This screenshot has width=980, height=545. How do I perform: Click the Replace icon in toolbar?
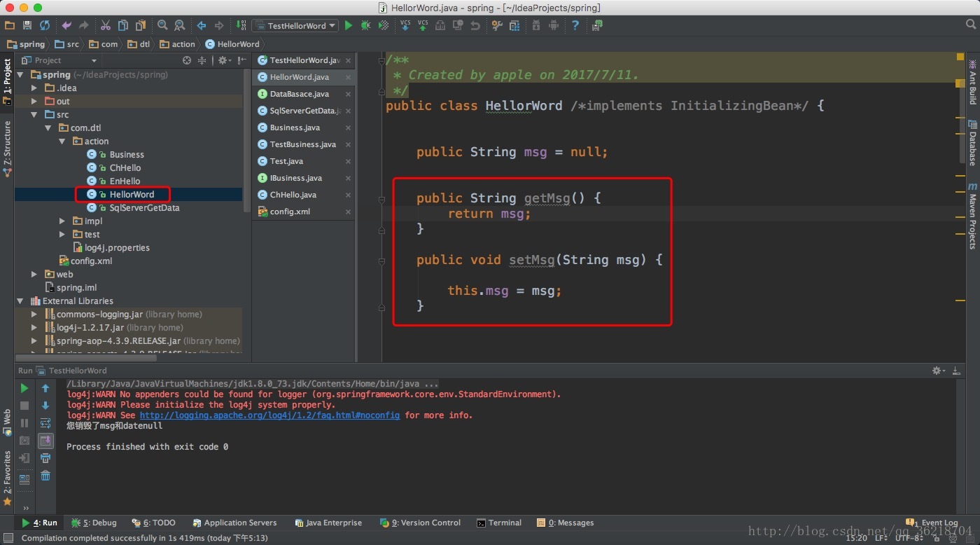tap(180, 25)
